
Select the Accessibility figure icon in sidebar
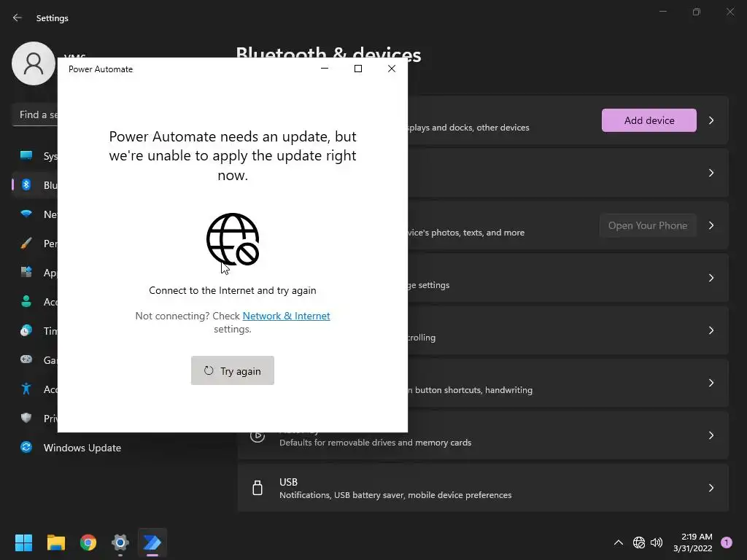coord(26,389)
